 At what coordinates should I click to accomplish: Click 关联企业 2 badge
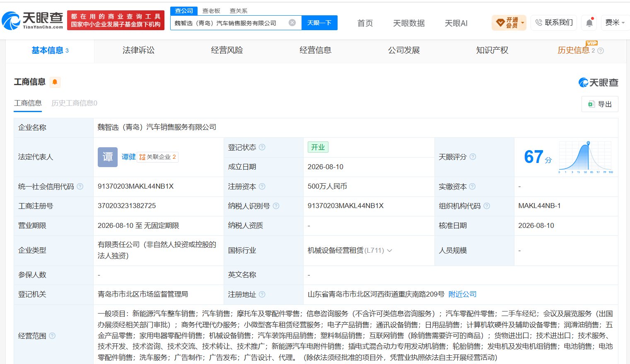(158, 157)
